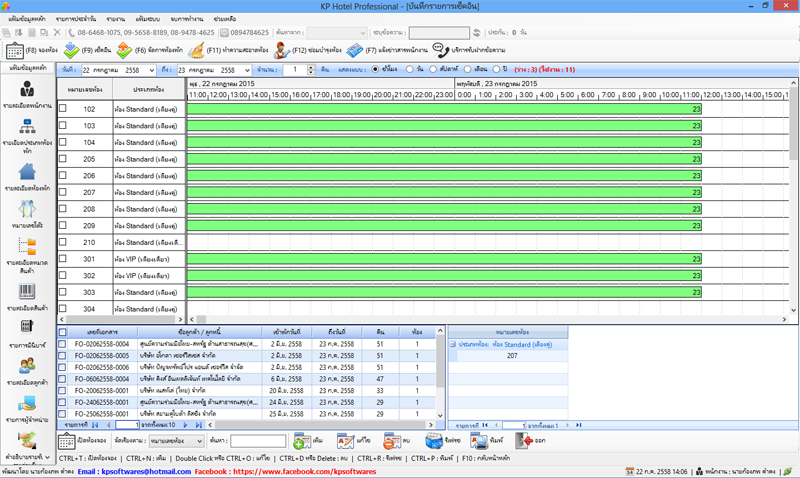The height and width of the screenshot is (478, 800).
Task: Select the F9 check-in toolbar icon
Action: pos(71,51)
